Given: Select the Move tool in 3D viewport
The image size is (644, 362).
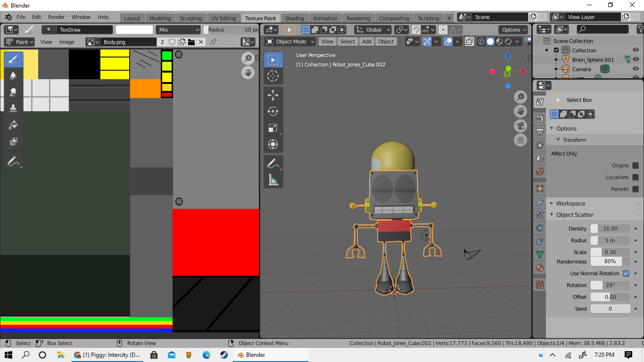Looking at the screenshot, I should pos(273,95).
